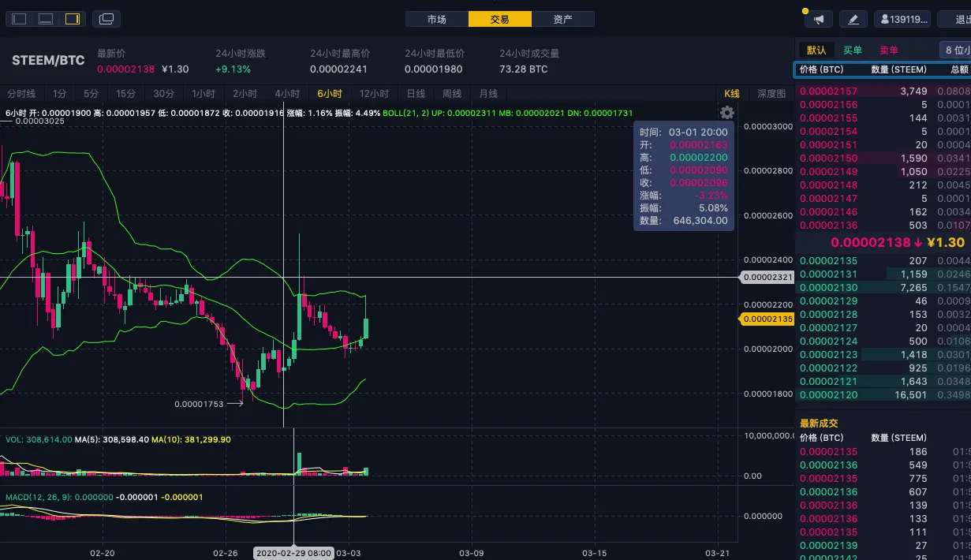Image resolution: width=971 pixels, height=560 pixels.
Task: Select 1小时 chart interval
Action: pyautogui.click(x=204, y=94)
